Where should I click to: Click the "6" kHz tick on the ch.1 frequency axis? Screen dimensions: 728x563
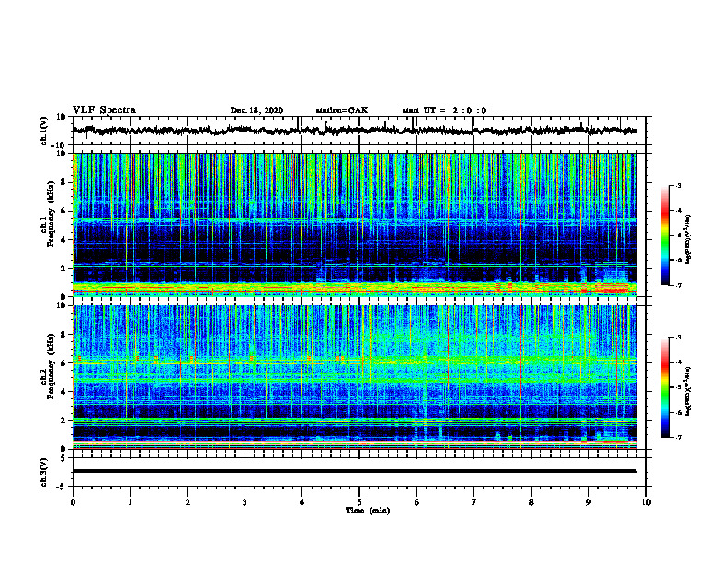pyautogui.click(x=63, y=211)
